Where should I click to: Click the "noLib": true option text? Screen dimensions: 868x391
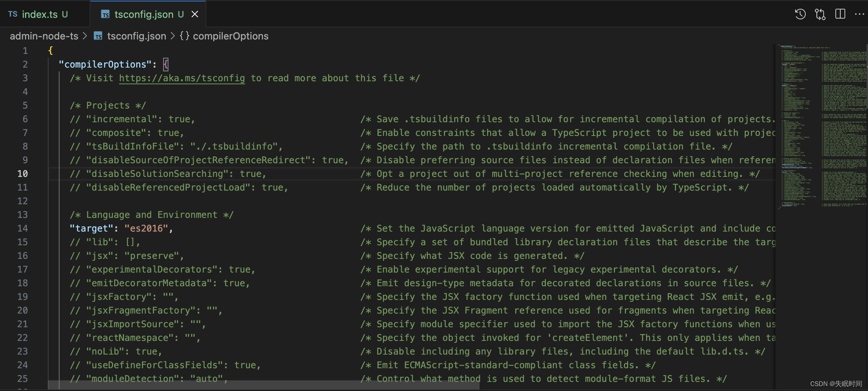124,352
